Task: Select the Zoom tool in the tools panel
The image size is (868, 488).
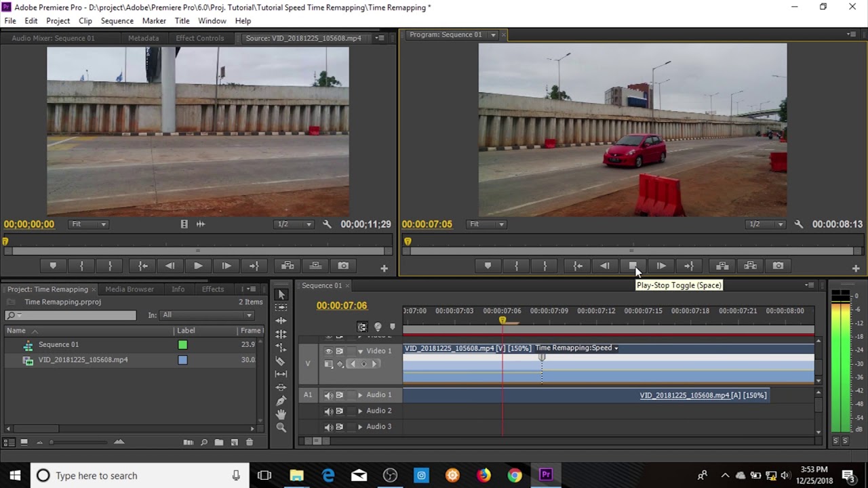Action: (281, 427)
